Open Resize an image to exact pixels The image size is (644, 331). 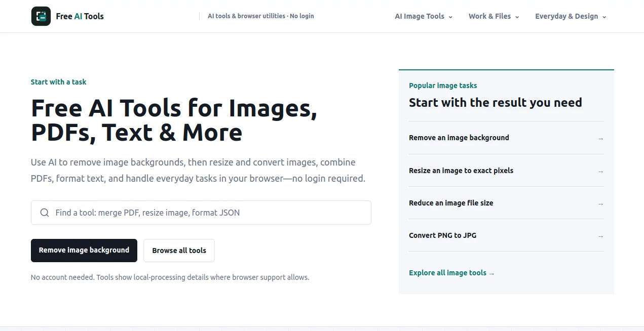pyautogui.click(x=506, y=171)
